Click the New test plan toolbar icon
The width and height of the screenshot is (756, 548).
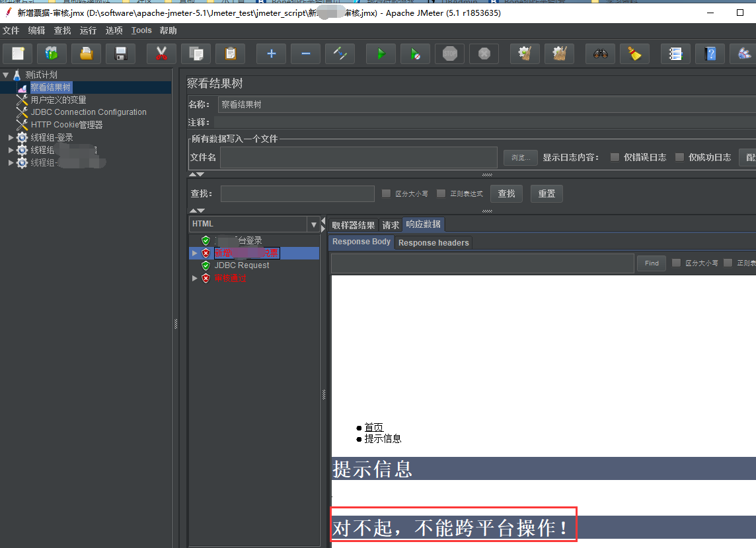pyautogui.click(x=18, y=53)
